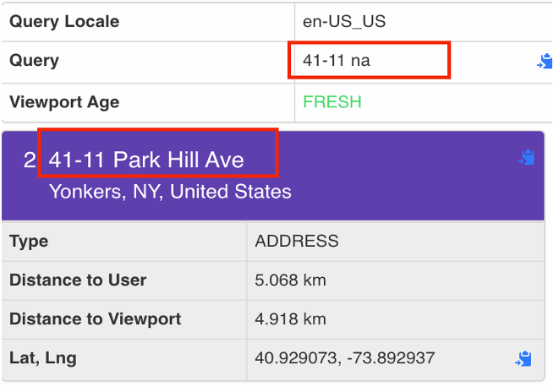The image size is (559, 392).
Task: Click the Query row label
Action: click(35, 61)
